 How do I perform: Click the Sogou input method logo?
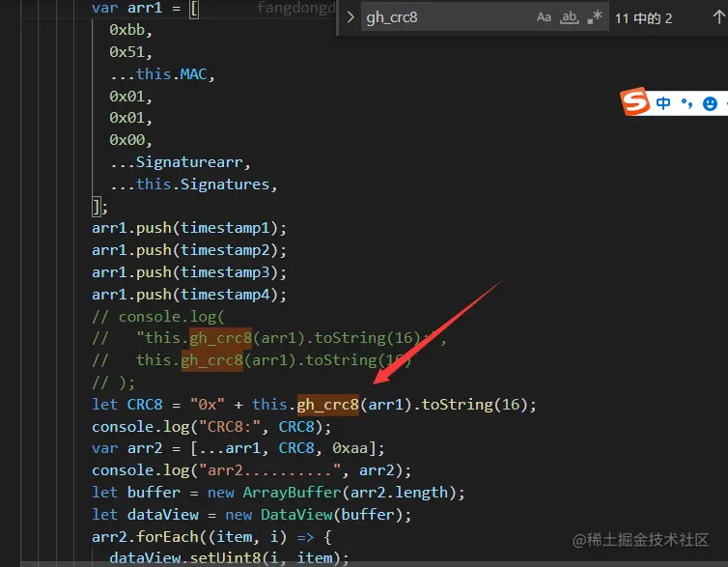tap(634, 101)
